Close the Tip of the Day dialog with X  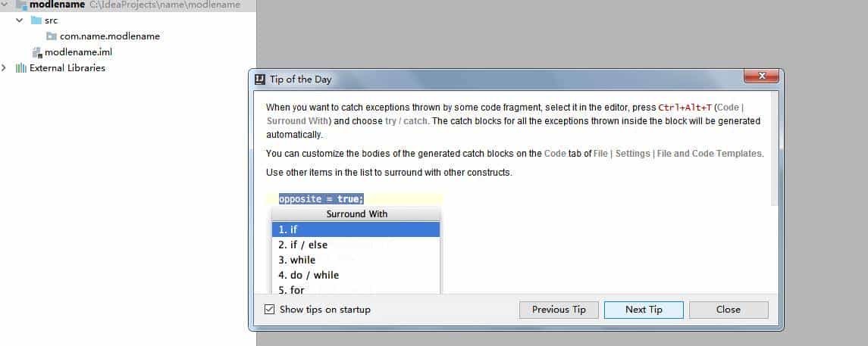pyautogui.click(x=761, y=77)
